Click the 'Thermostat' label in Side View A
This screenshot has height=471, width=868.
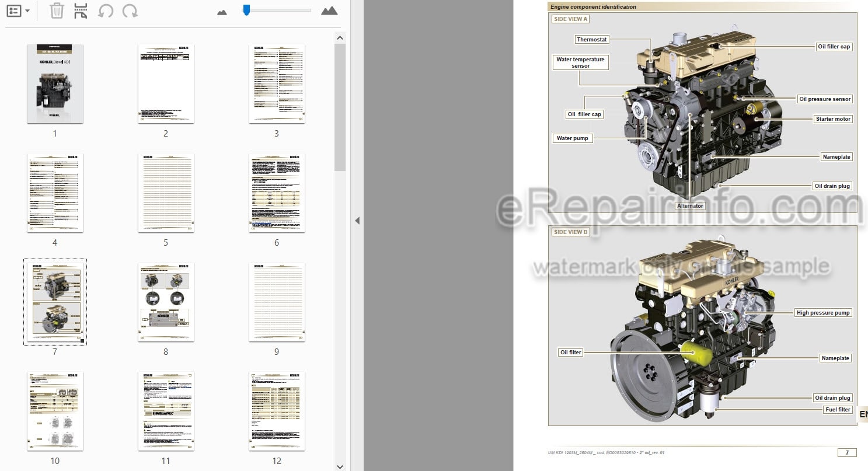(592, 40)
